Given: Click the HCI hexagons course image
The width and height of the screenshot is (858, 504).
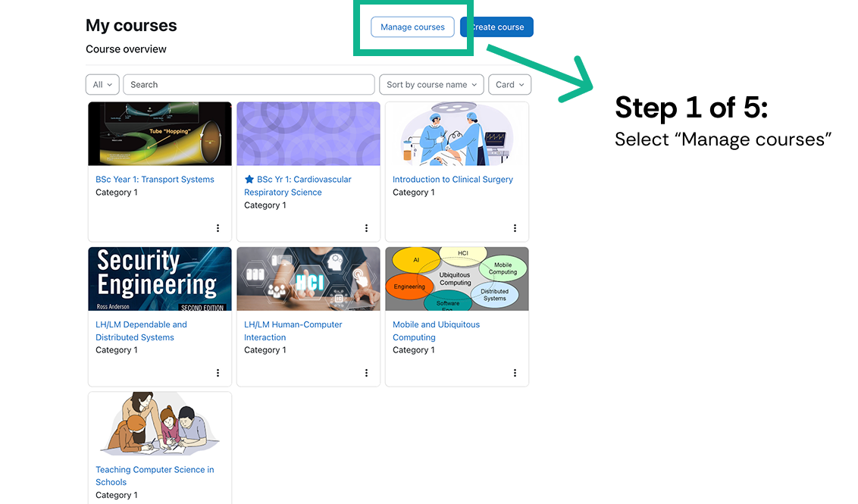Looking at the screenshot, I should (x=308, y=279).
